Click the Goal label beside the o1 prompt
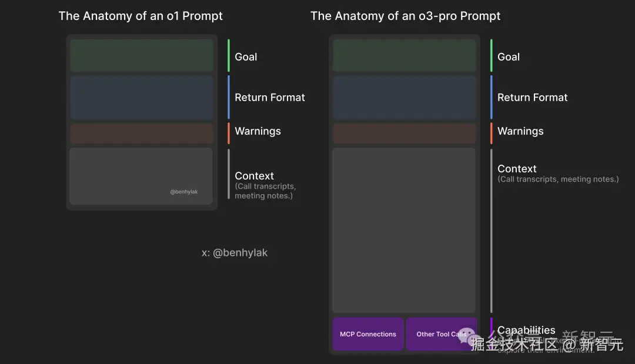The image size is (635, 364). (x=246, y=57)
